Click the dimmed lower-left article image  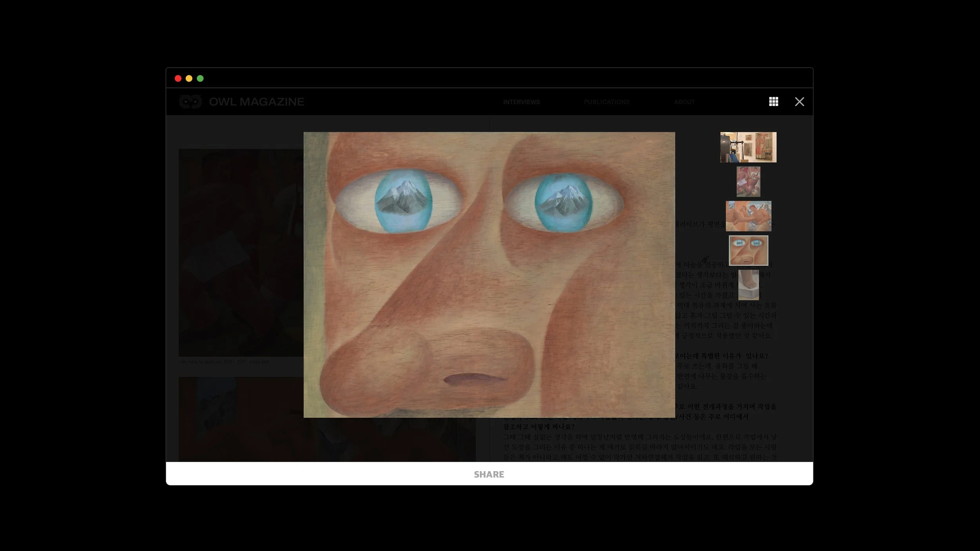241,419
